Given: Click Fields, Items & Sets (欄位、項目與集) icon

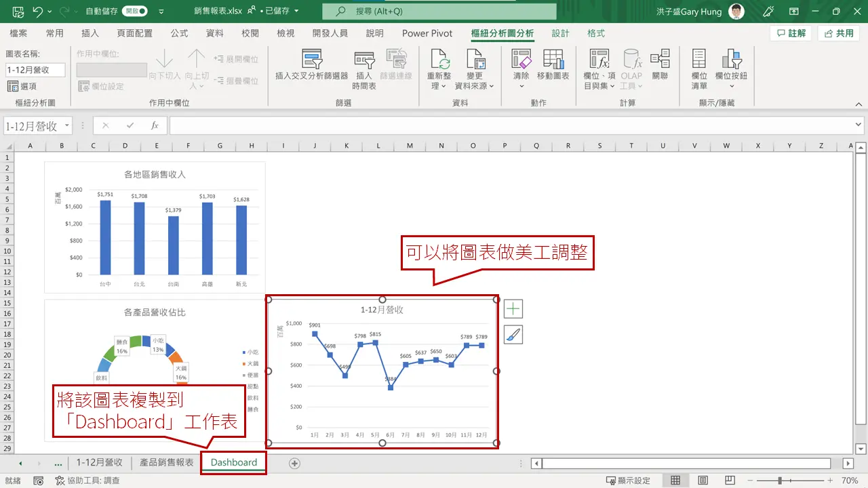Looking at the screenshot, I should click(599, 59).
